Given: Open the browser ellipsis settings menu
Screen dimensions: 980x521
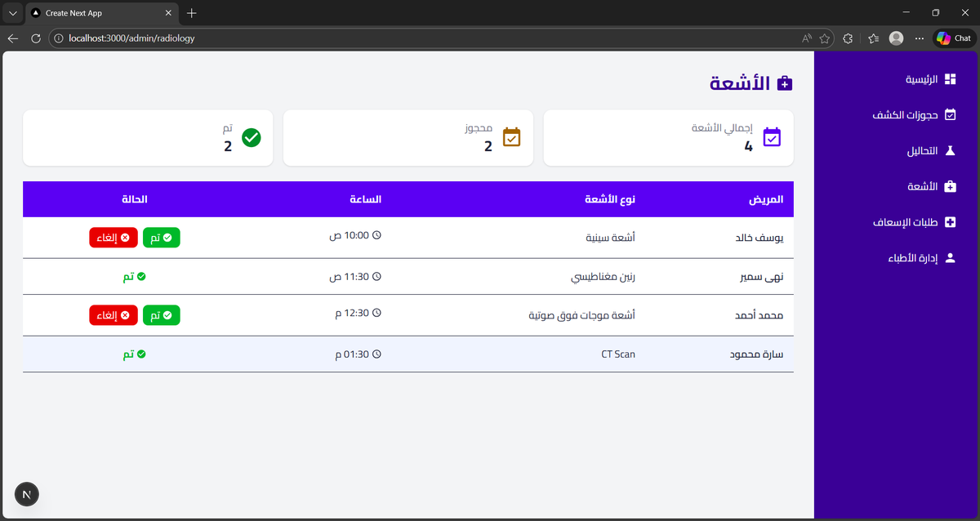Looking at the screenshot, I should tap(920, 38).
